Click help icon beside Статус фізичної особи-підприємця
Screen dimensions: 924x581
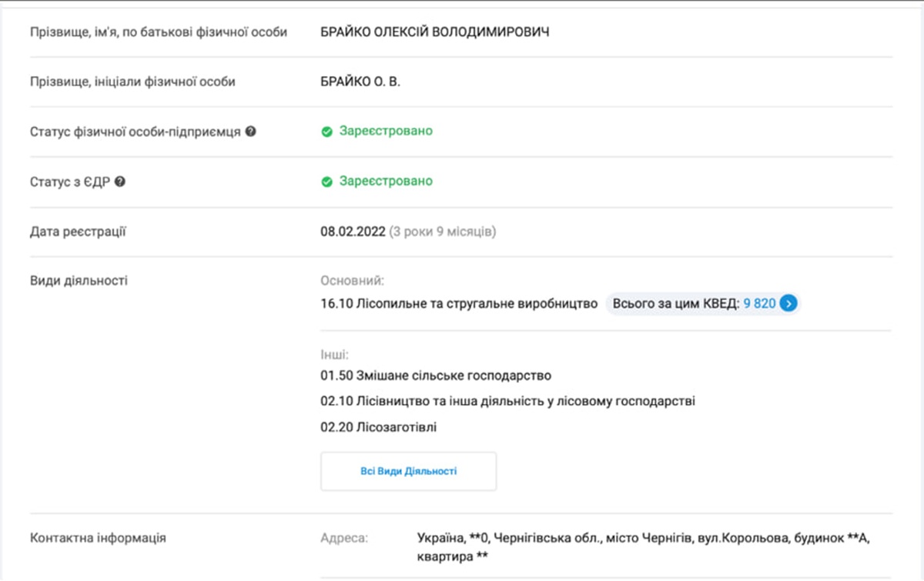coord(250,132)
